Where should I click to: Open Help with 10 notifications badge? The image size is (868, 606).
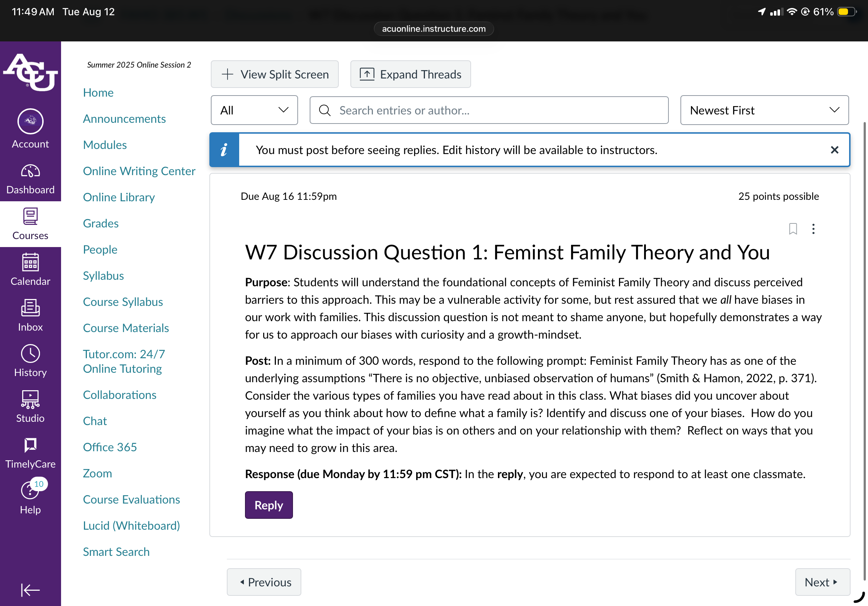[x=30, y=498]
